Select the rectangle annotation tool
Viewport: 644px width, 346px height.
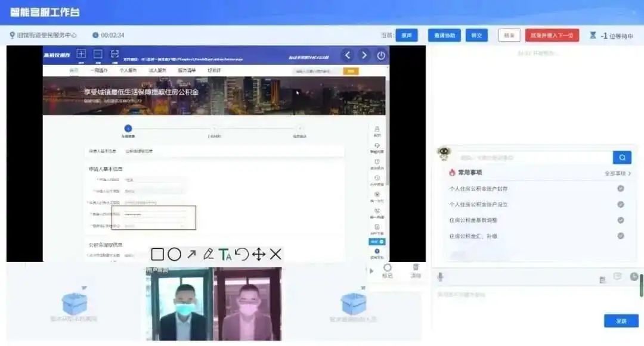click(157, 254)
